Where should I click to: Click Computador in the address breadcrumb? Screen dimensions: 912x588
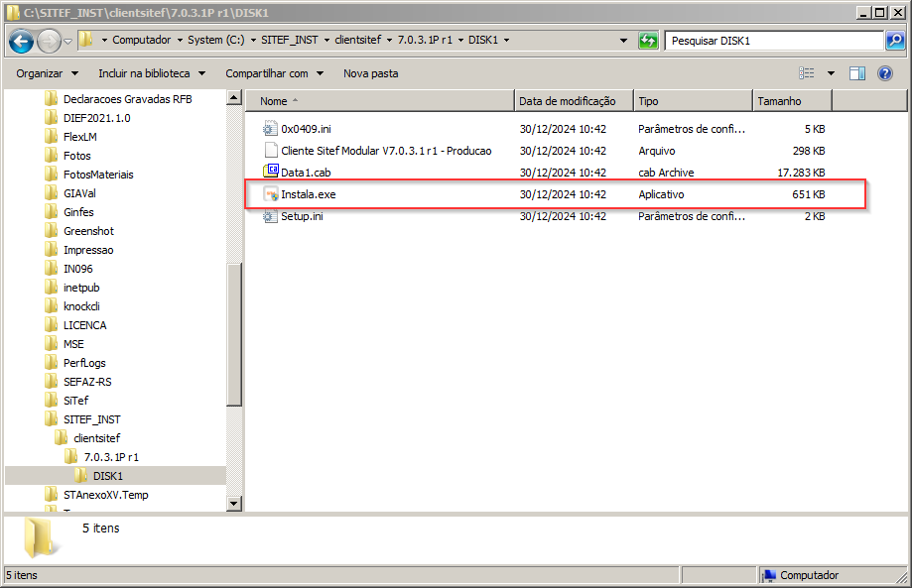pos(141,40)
